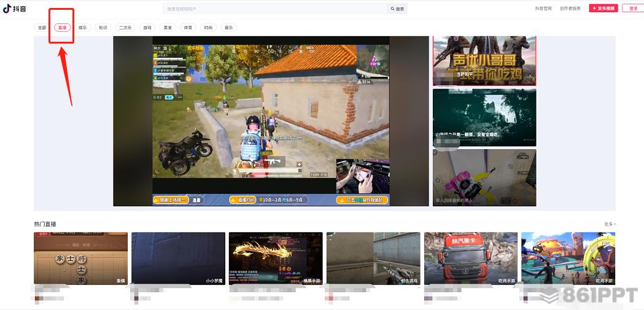
Task: Open the 创作者服务 link
Action: pos(570,8)
